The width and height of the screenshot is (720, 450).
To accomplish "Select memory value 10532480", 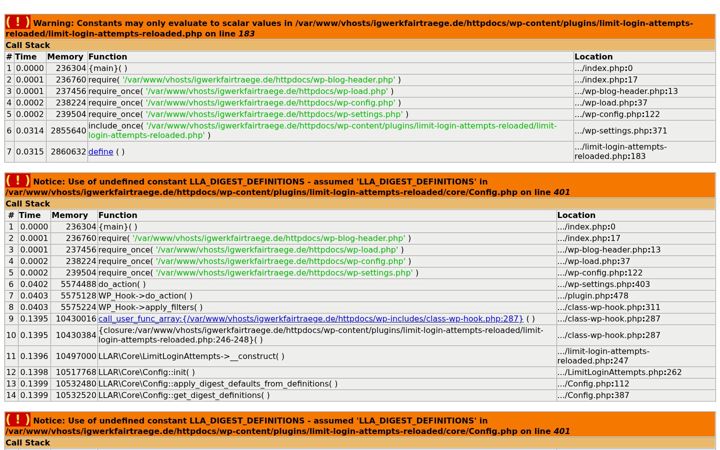I will click(76, 383).
